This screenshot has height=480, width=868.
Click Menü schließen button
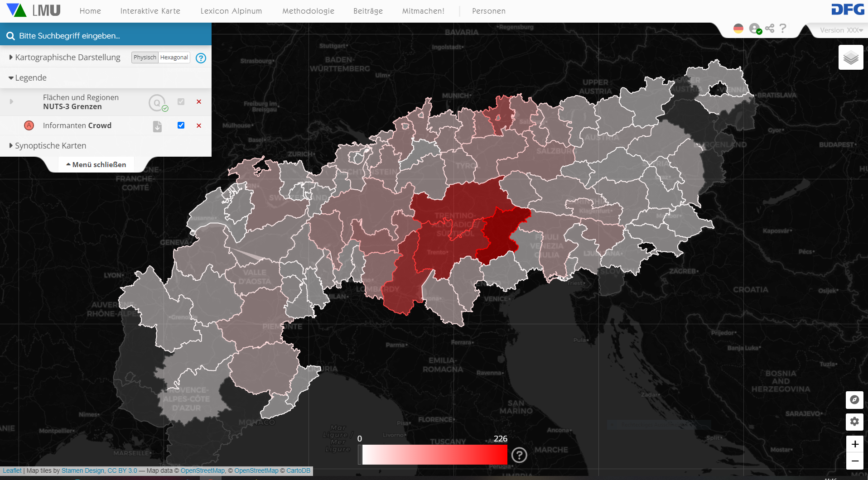click(x=96, y=165)
